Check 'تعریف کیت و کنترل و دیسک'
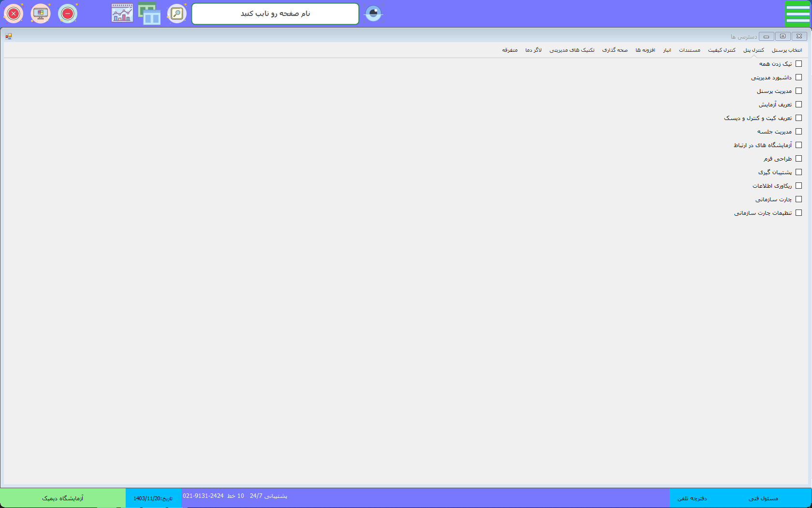812x508 pixels. [798, 118]
